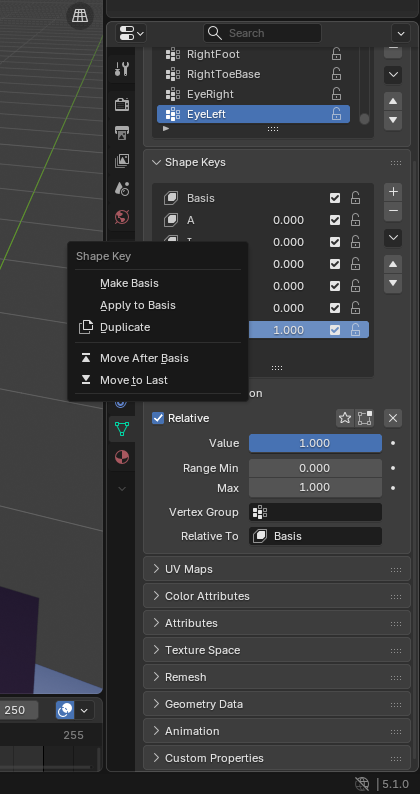Click the properties Search field

[262, 33]
